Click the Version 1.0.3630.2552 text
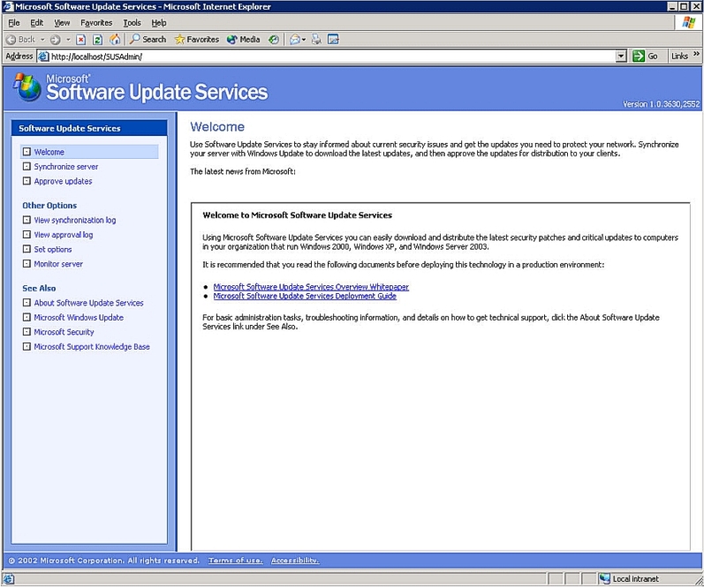This screenshot has width=704, height=588. click(x=661, y=104)
